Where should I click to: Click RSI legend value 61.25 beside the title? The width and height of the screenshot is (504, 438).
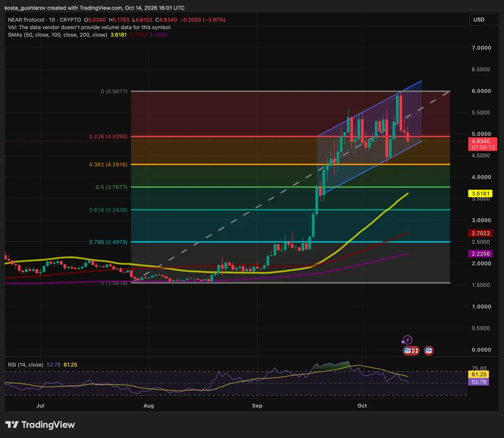click(x=70, y=365)
